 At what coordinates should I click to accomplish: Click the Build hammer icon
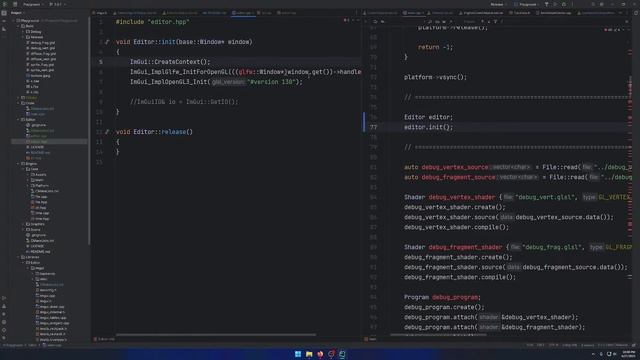click(547, 4)
